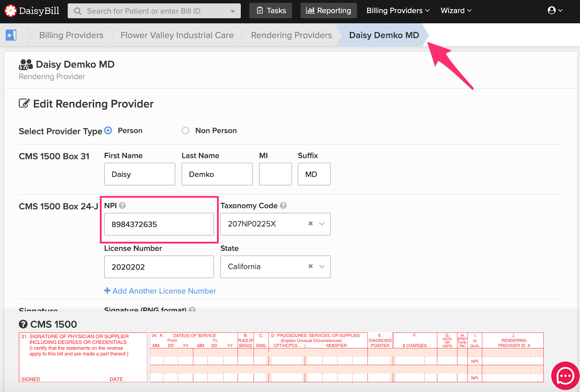
Task: Expand the State dropdown chevron
Action: pyautogui.click(x=322, y=267)
